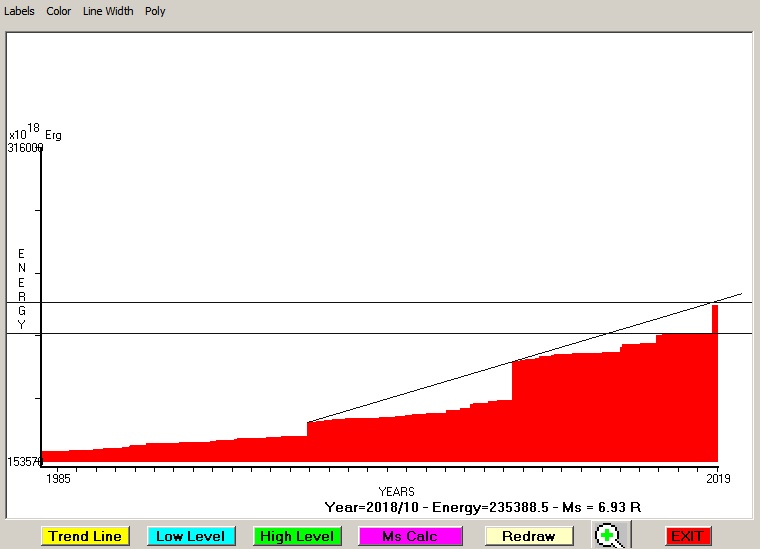This screenshot has width=760, height=549.
Task: Select the YEARS axis title
Action: click(x=396, y=491)
